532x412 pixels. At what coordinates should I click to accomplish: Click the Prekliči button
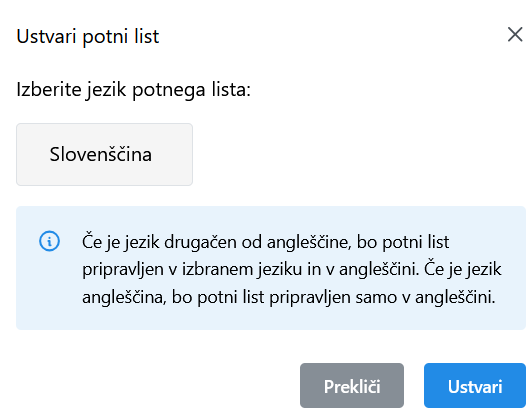[352, 386]
